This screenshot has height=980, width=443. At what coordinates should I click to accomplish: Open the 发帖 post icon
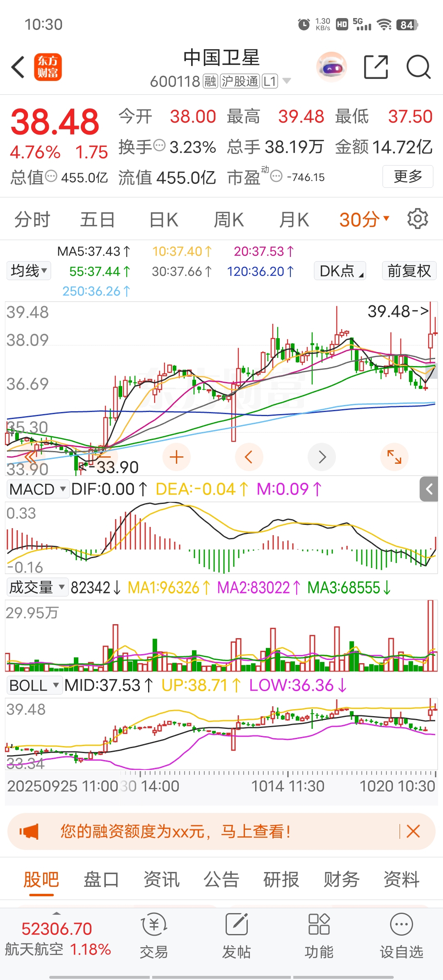(237, 936)
